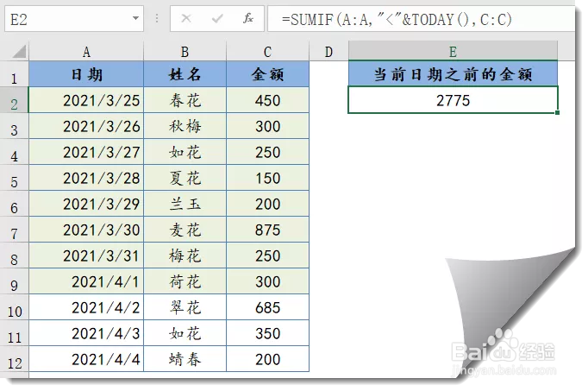Click the Cancel (X) formula button
Image resolution: width=588 pixels, height=391 pixels.
point(186,18)
